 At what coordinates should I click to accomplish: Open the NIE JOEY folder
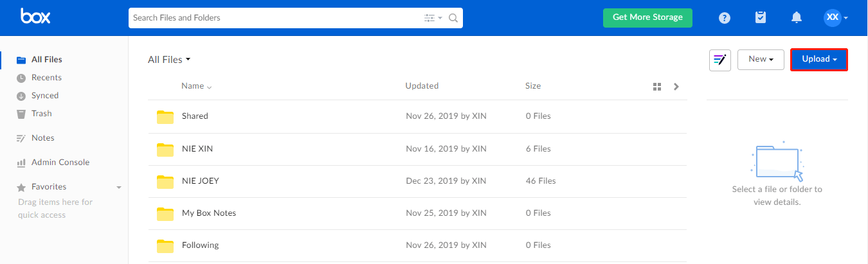click(200, 181)
